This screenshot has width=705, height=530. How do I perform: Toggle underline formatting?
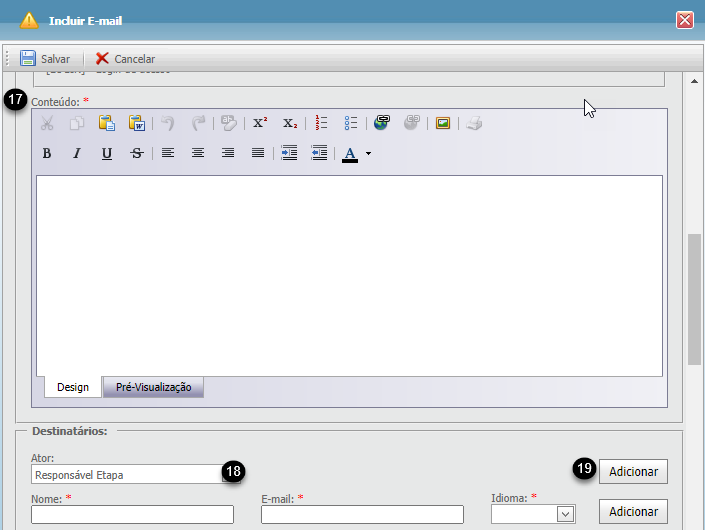(107, 153)
